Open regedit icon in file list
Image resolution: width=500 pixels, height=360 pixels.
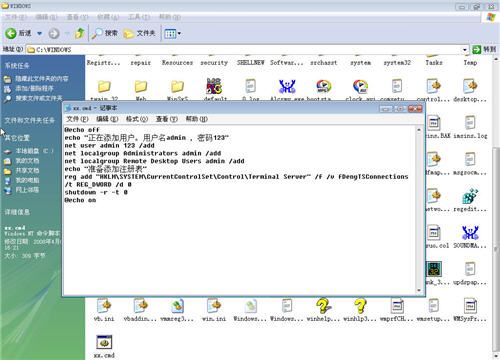[470, 196]
